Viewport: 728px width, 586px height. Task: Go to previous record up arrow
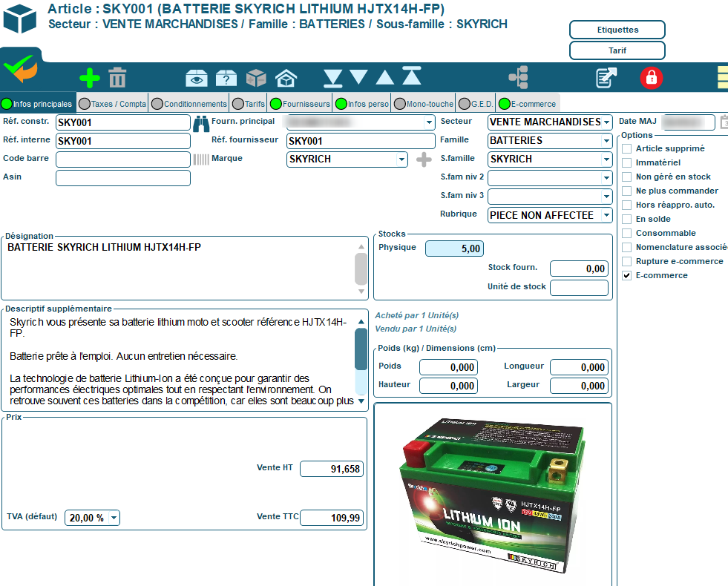[385, 77]
